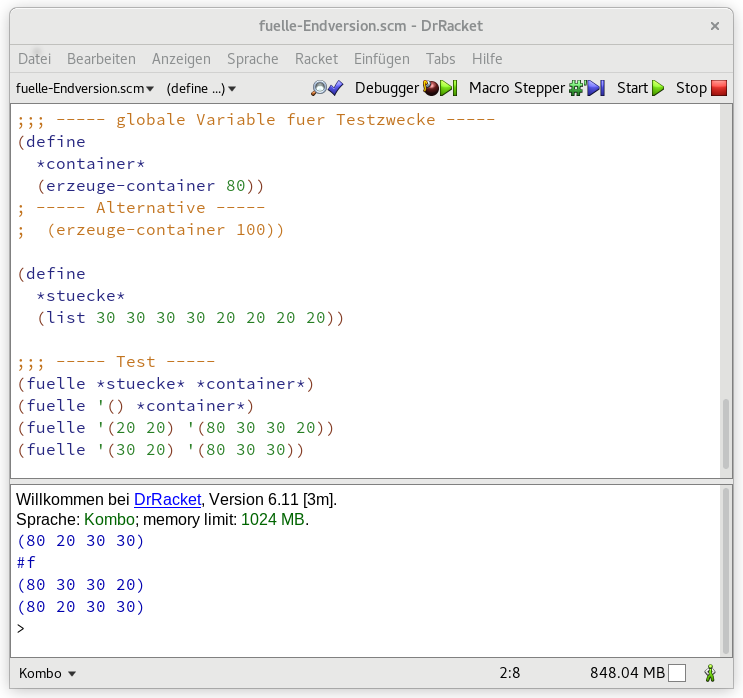Place the cursor at the REPL prompt

click(40, 629)
